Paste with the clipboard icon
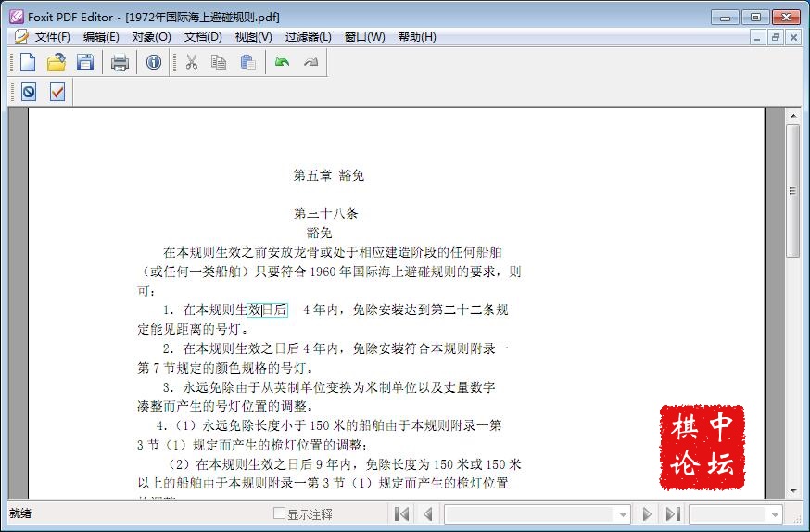The width and height of the screenshot is (810, 532). (248, 62)
